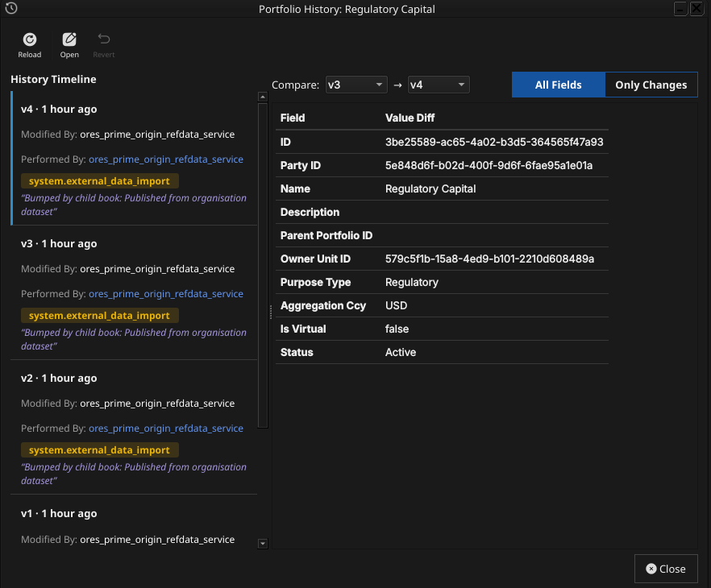This screenshot has width=711, height=588.
Task: Click v2 system.external_data_import tag
Action: [100, 449]
